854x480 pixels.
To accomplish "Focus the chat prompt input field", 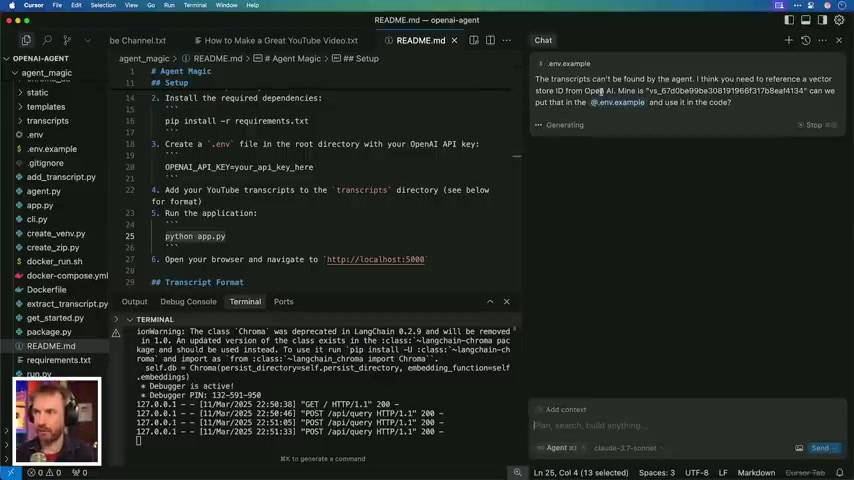I will [x=687, y=426].
